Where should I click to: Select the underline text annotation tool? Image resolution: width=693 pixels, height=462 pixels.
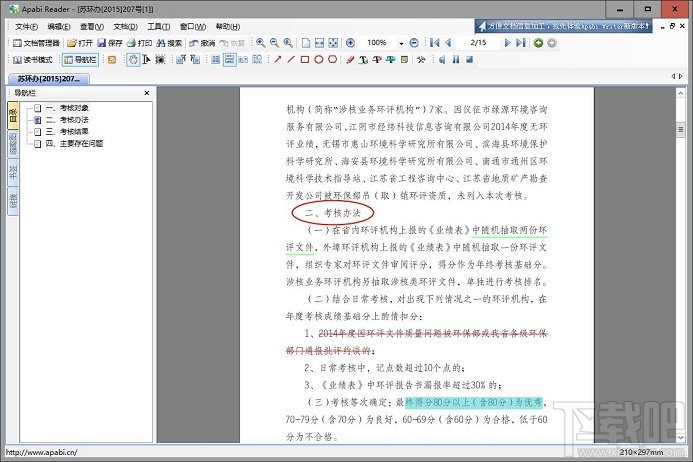point(363,60)
